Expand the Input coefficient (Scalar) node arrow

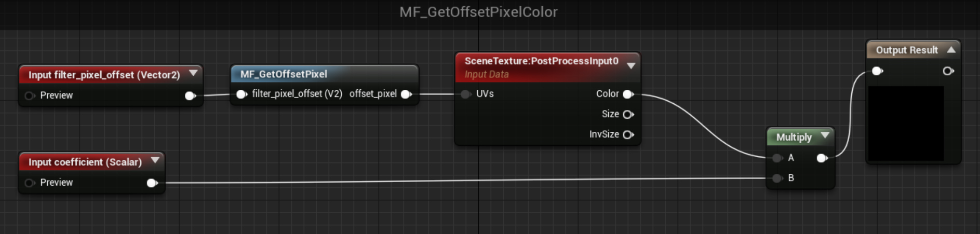tap(155, 160)
